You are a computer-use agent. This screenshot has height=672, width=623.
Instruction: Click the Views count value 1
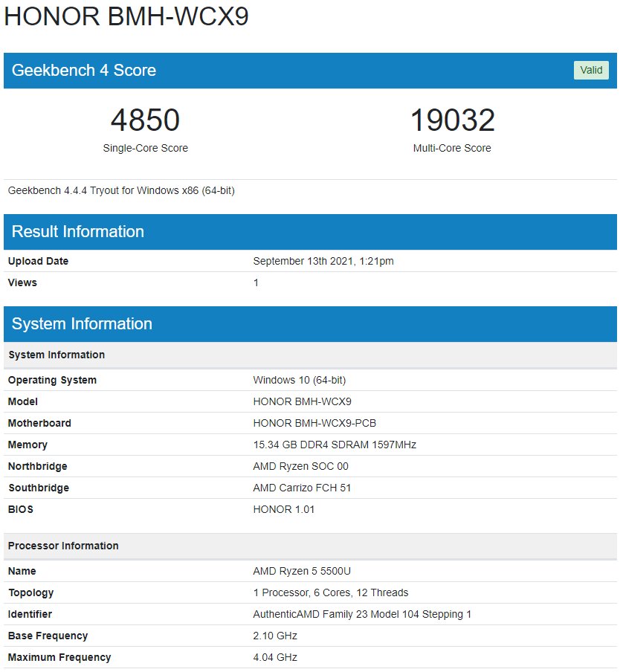click(256, 283)
